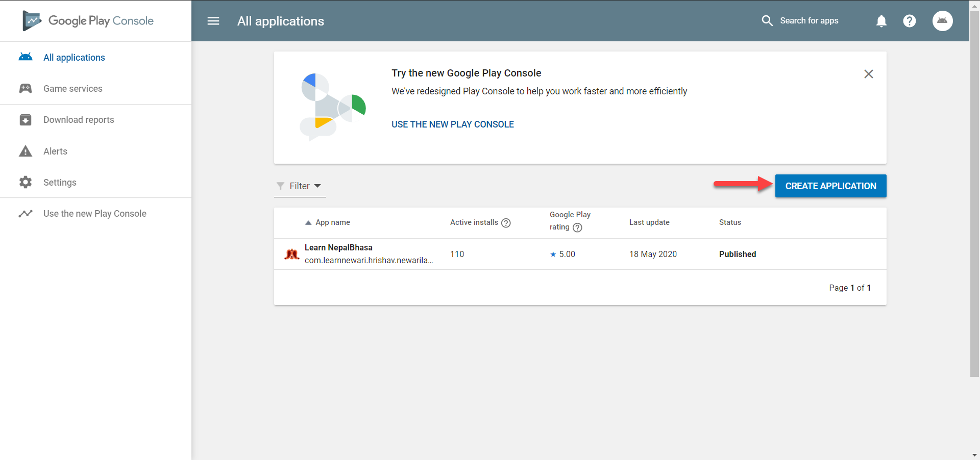Screen dimensions: 980x460
Task: Click the Page 1 of 1 indicator
Action: click(x=850, y=288)
